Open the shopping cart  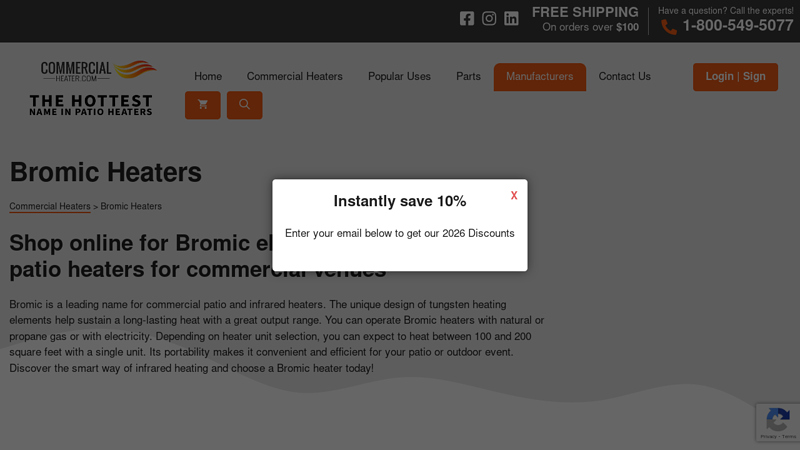tap(203, 105)
